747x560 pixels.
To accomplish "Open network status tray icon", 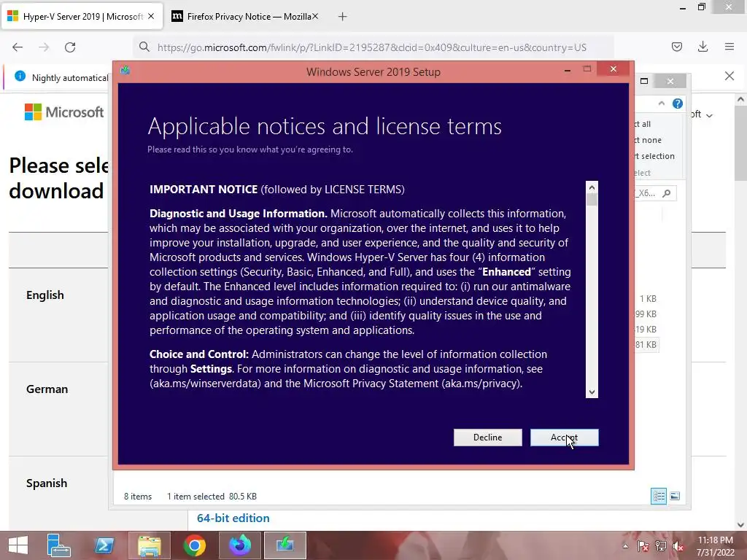I will pos(661,546).
